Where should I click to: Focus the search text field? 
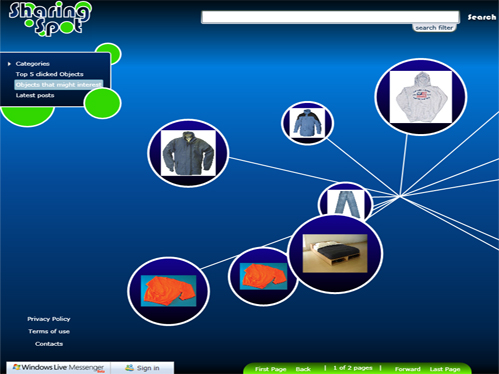click(x=330, y=17)
